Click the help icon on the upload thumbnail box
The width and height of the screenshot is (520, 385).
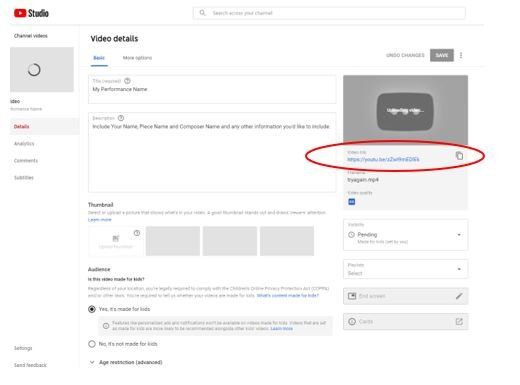point(137,233)
